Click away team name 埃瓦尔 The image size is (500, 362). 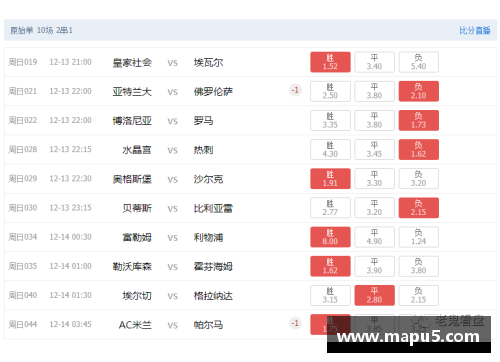208,63
